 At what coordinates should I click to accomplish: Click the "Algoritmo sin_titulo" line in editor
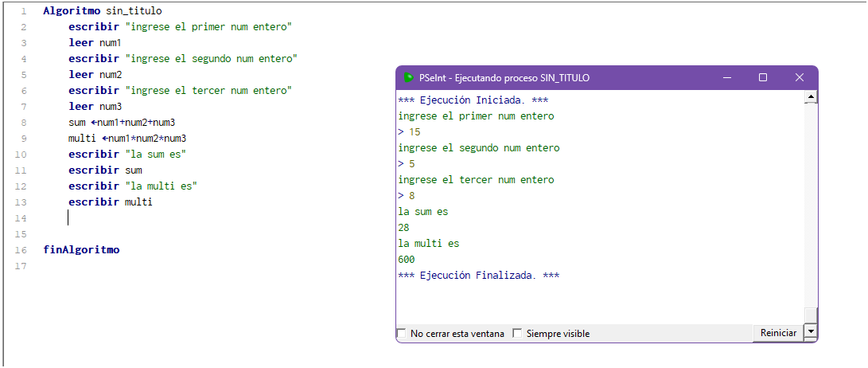pos(102,11)
